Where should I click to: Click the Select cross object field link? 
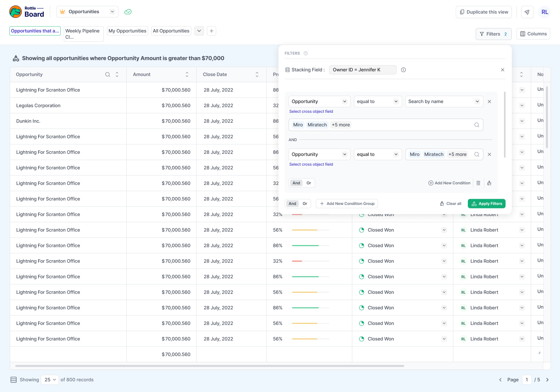click(311, 111)
